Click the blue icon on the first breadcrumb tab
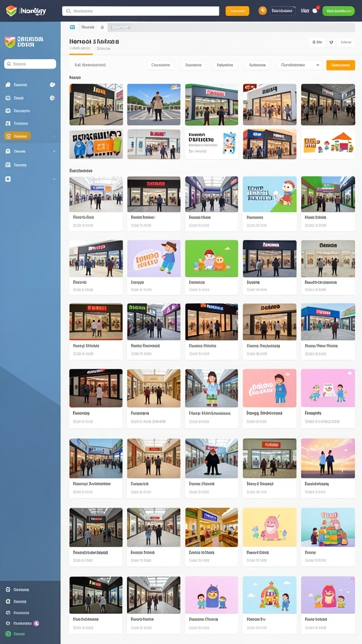 point(73,27)
